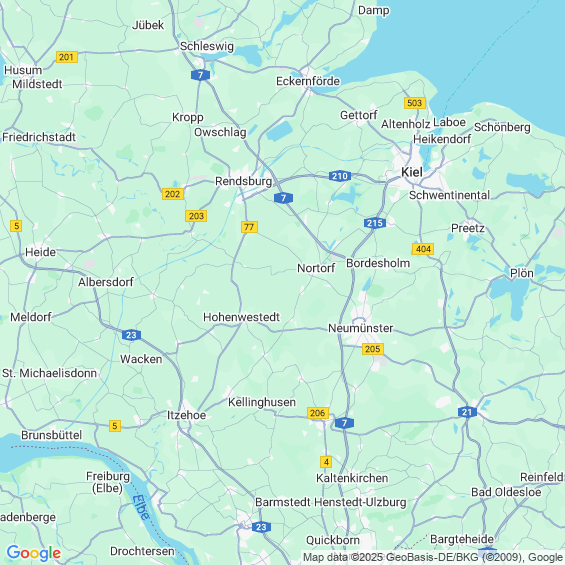
Task: Click the Elbe river label
Action: tap(141, 507)
